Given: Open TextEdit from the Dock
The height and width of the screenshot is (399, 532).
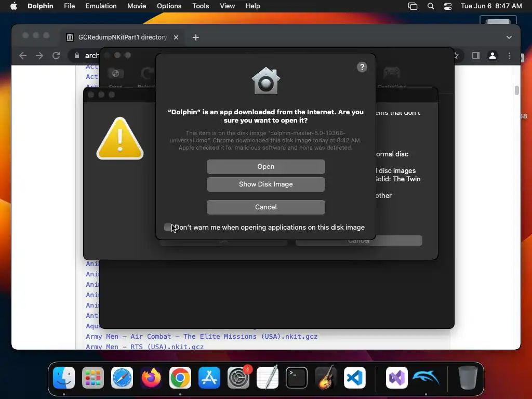Looking at the screenshot, I should click(x=268, y=378).
